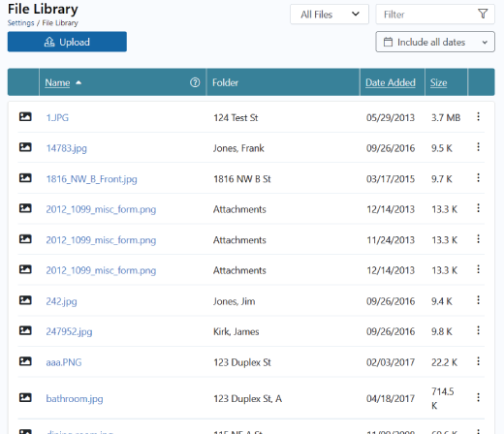The image size is (504, 434).
Task: Click the Upload button
Action: coord(67,42)
